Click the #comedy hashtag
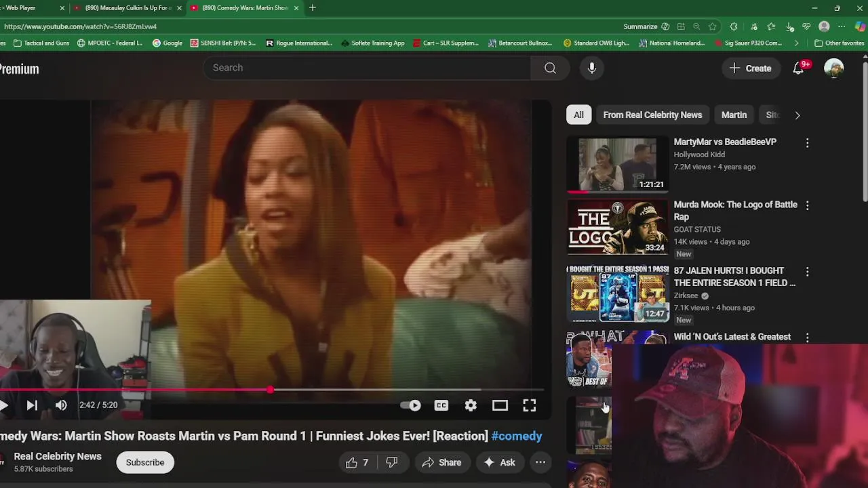 pyautogui.click(x=517, y=436)
